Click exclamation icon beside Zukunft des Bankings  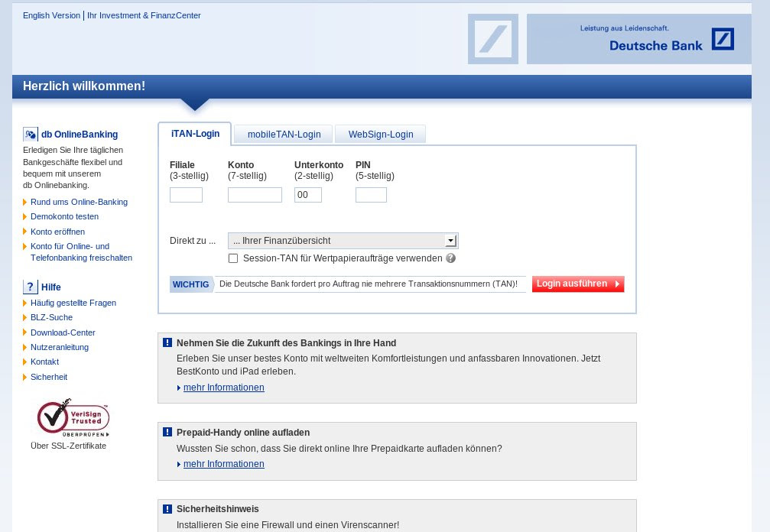[x=167, y=342]
